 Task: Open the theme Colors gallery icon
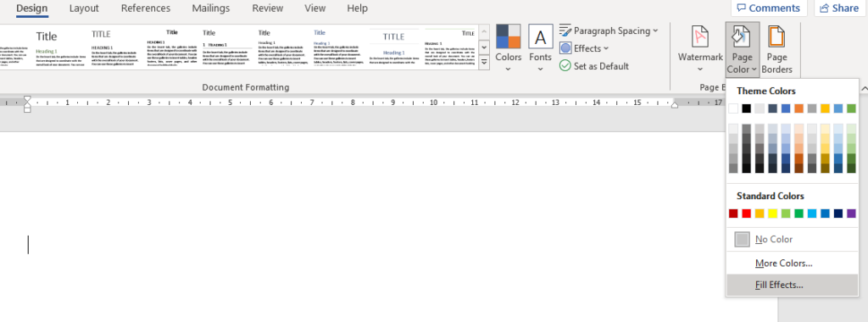coord(509,37)
